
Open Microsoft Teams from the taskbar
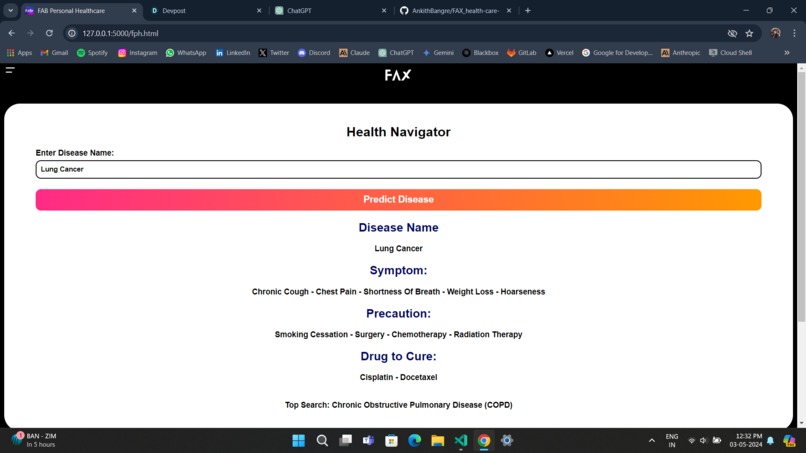click(369, 441)
